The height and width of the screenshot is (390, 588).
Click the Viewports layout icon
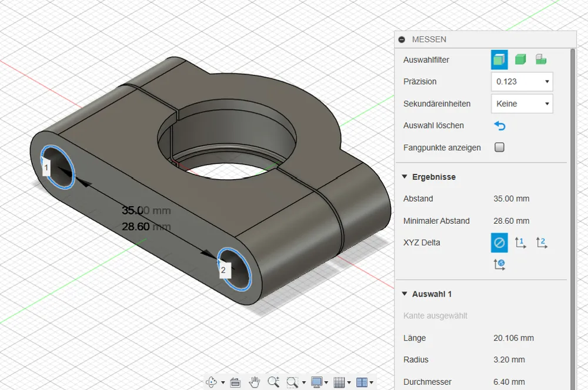(x=362, y=382)
